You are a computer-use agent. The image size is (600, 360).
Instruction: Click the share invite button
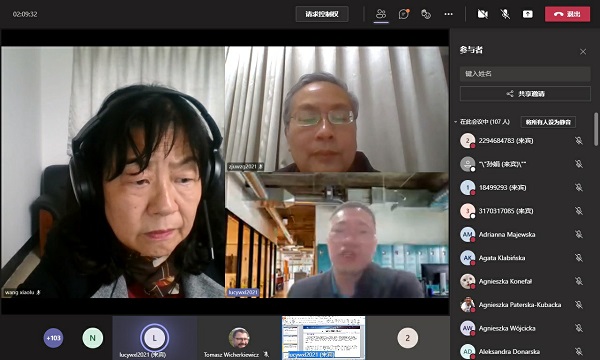[525, 94]
